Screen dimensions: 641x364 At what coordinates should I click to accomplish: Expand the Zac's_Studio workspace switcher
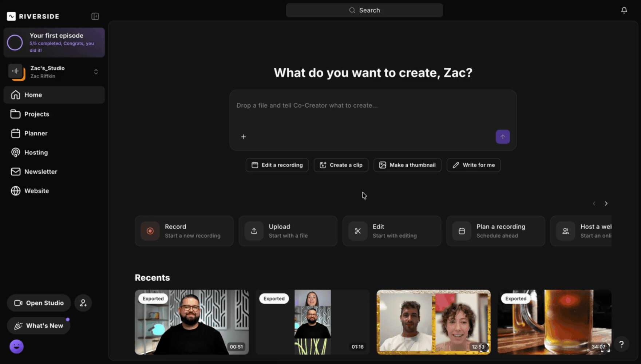96,72
